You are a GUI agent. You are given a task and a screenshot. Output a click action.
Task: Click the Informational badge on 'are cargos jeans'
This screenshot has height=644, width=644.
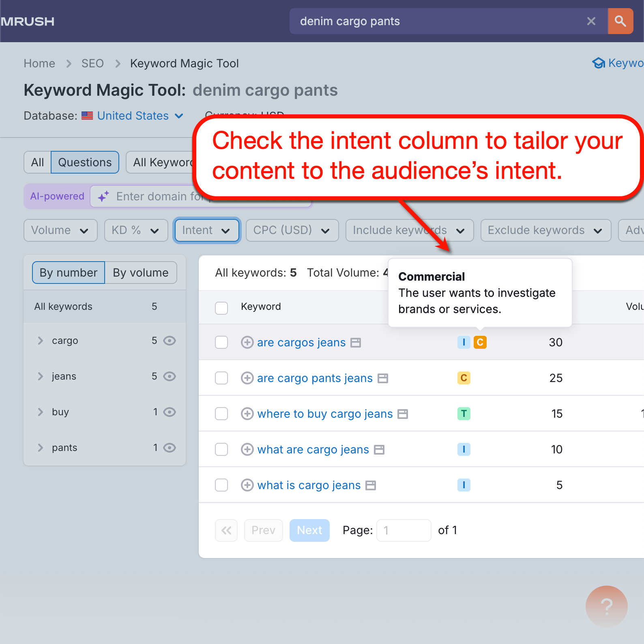tap(464, 342)
